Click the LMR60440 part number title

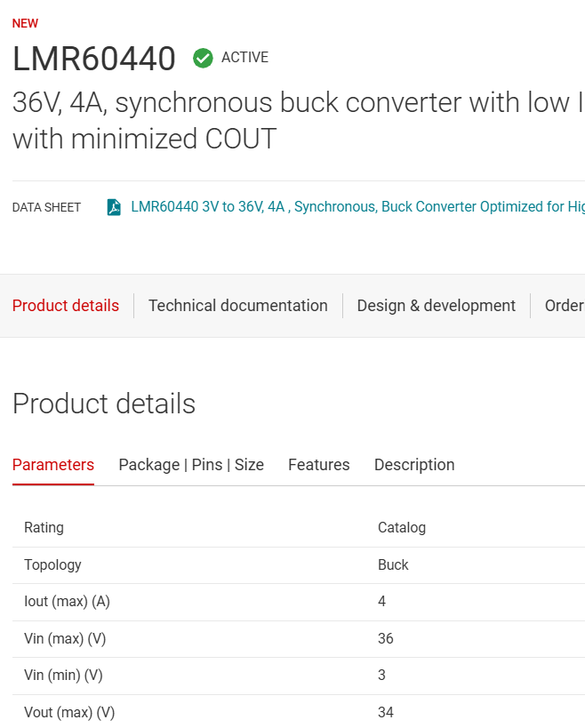pos(94,59)
